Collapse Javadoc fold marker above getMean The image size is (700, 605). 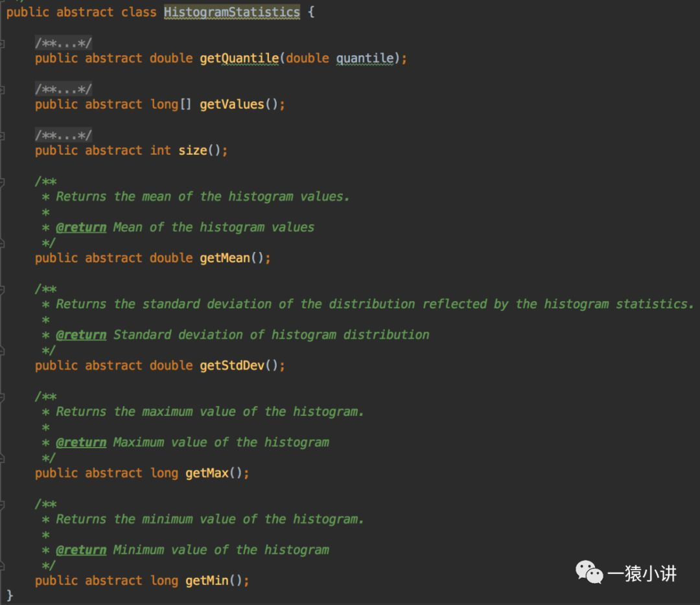click(3, 181)
